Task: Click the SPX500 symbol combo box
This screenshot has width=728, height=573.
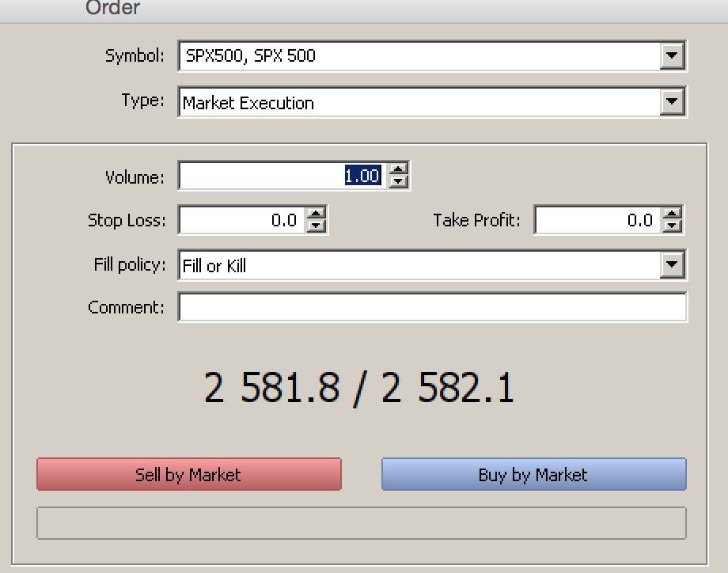Action: click(x=432, y=55)
